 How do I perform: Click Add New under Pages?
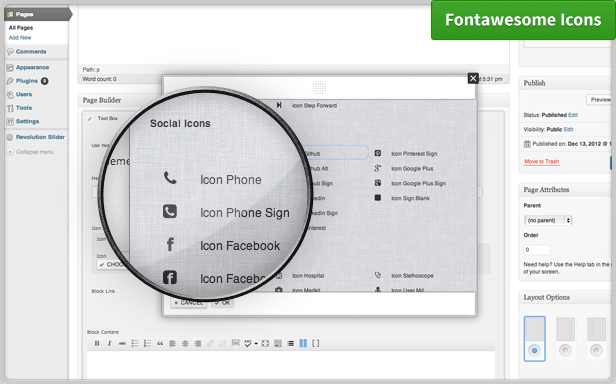pos(20,38)
